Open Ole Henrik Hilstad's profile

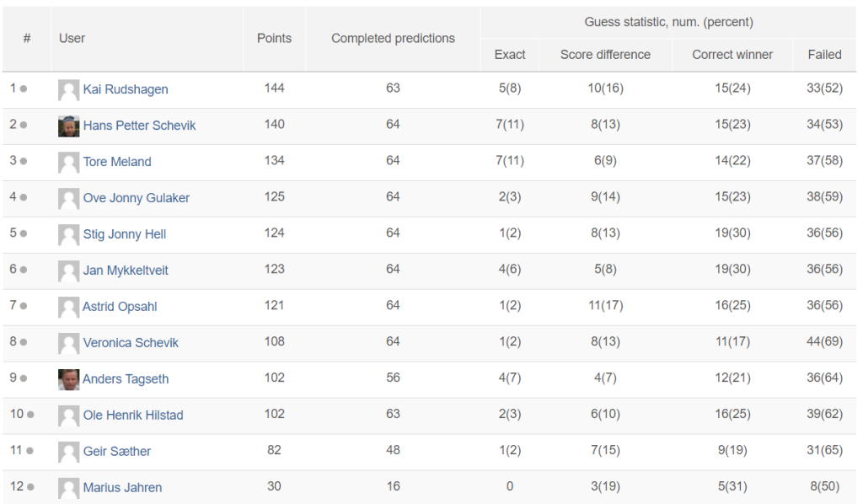click(133, 415)
